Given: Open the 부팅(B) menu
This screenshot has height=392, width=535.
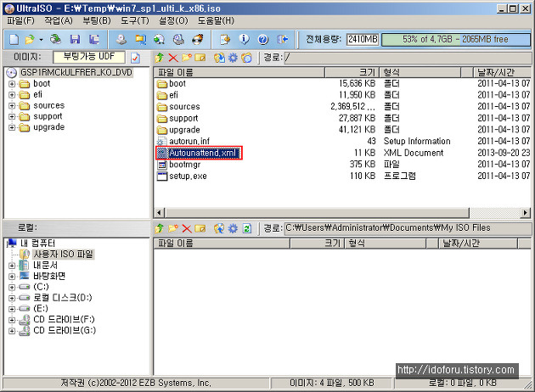Looking at the screenshot, I should (x=97, y=21).
